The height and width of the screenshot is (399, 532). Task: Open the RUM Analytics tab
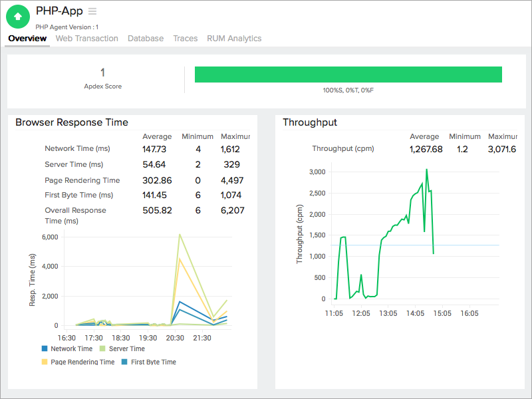click(x=234, y=39)
